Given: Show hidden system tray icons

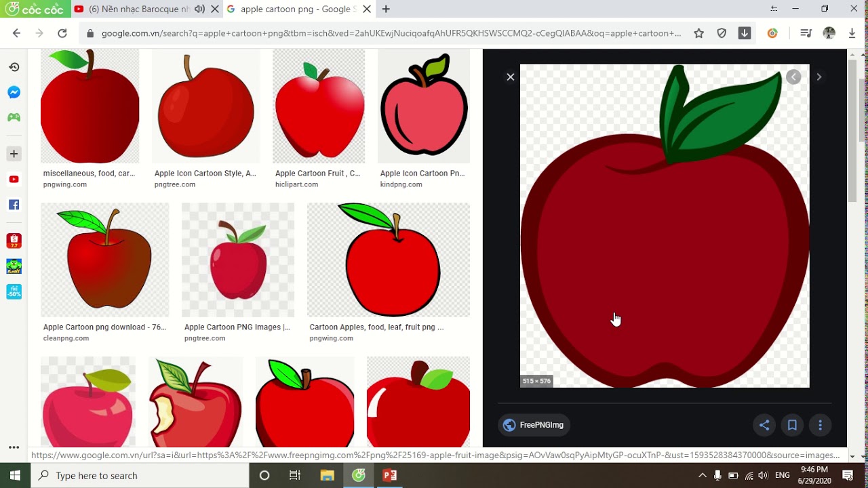Looking at the screenshot, I should (702, 476).
